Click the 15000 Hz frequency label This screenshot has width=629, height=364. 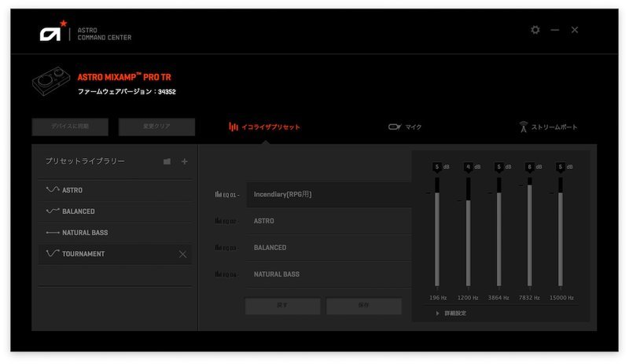coord(561,298)
